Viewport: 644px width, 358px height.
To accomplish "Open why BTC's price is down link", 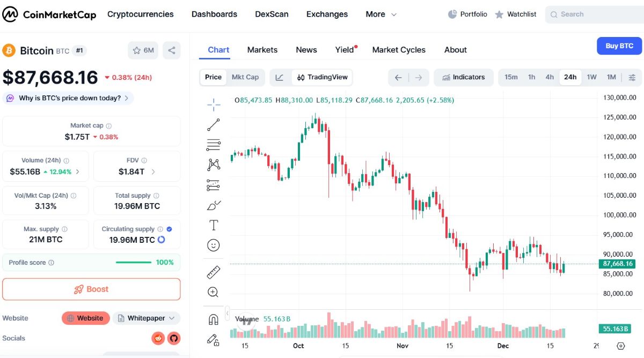I will [x=69, y=98].
